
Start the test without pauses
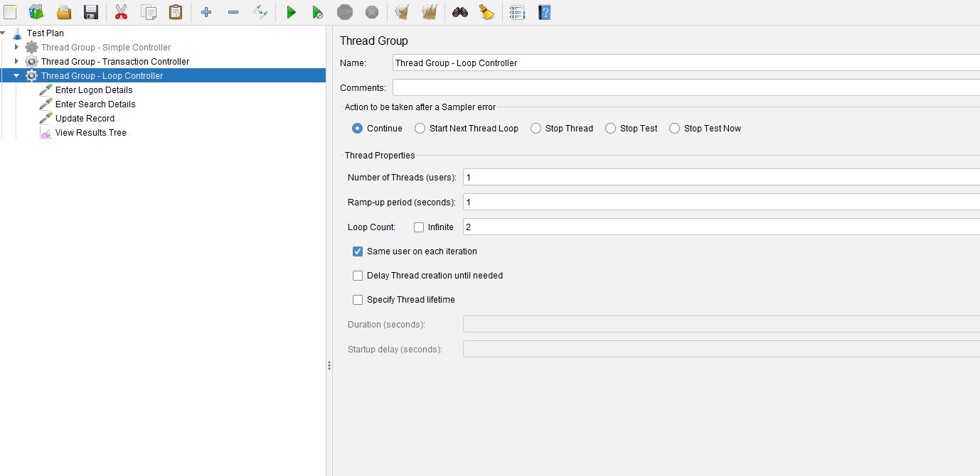pos(317,12)
